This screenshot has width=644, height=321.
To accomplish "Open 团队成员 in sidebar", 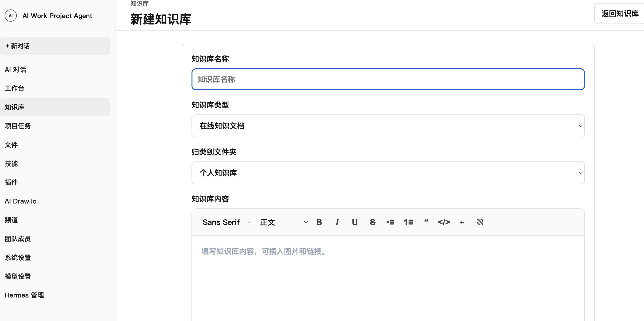I will click(55, 239).
